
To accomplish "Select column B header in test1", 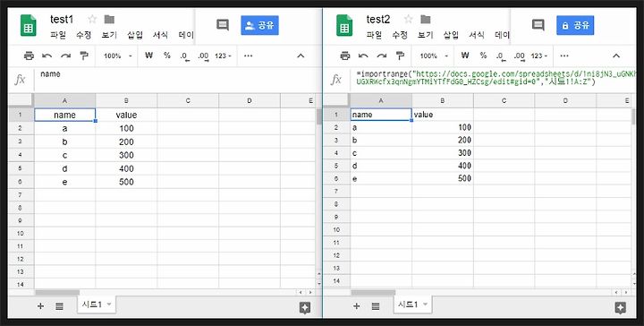I will pyautogui.click(x=126, y=100).
